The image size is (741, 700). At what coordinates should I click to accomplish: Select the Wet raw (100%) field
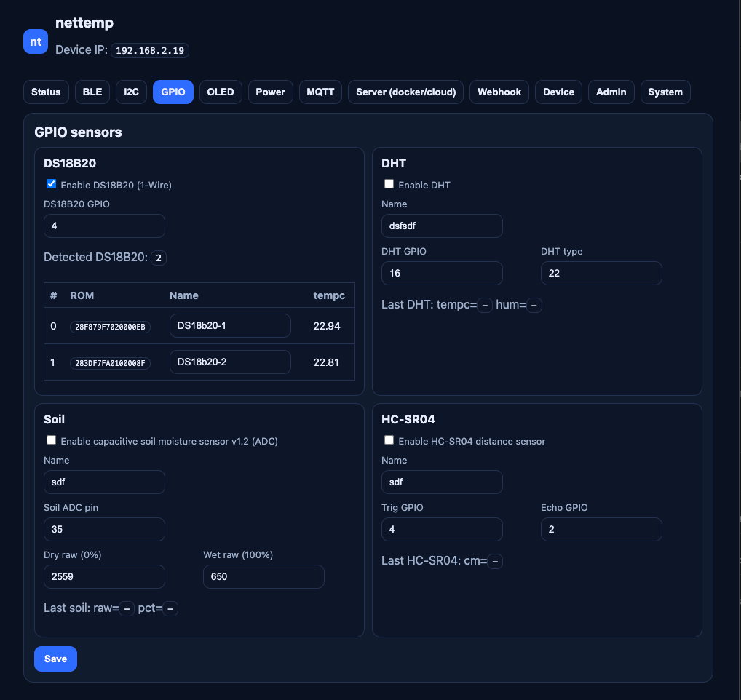point(263,577)
